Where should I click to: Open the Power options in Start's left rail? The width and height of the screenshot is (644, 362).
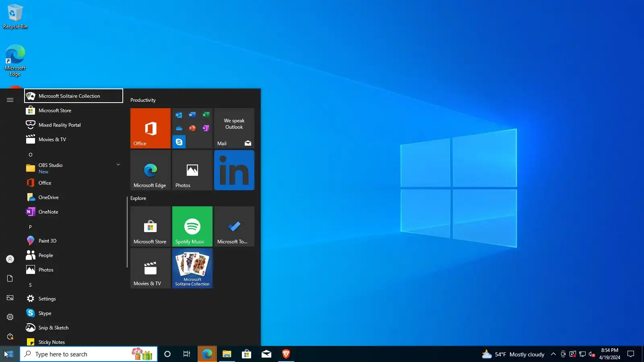point(10,336)
